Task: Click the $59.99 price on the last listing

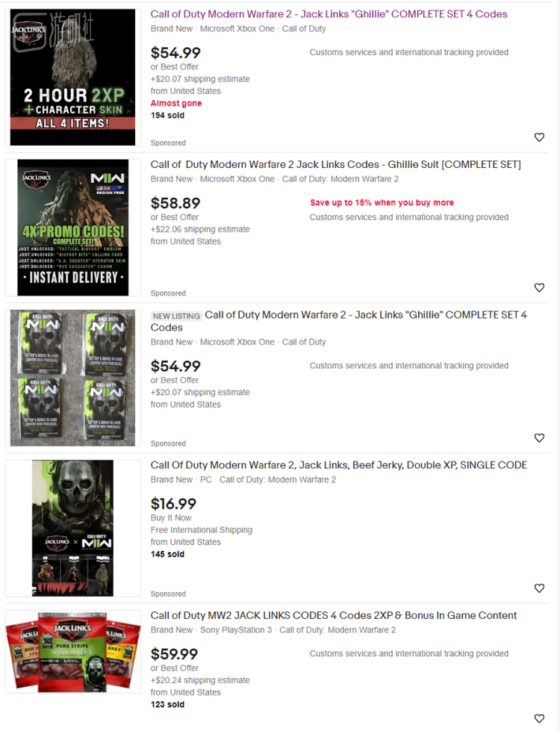Action: 175,654
